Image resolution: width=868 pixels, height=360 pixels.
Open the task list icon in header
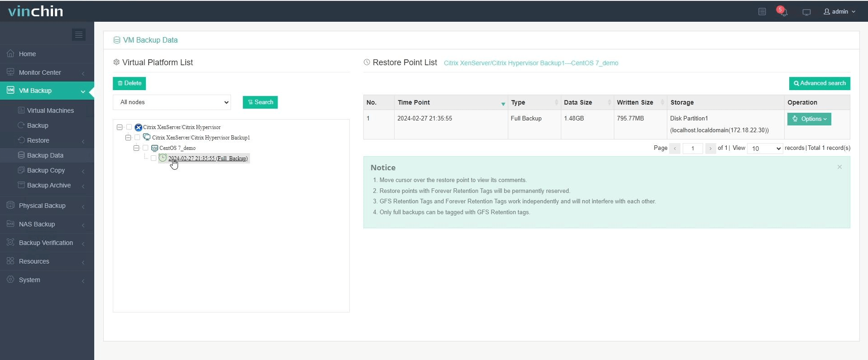[762, 12]
